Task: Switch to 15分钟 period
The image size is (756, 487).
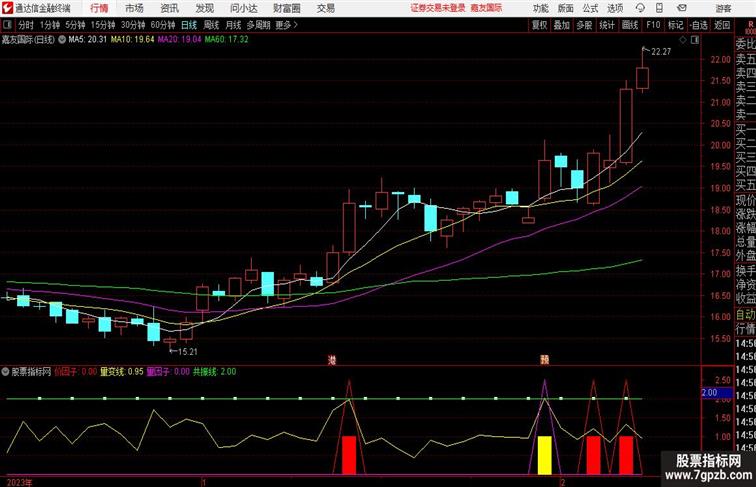Action: click(x=103, y=25)
